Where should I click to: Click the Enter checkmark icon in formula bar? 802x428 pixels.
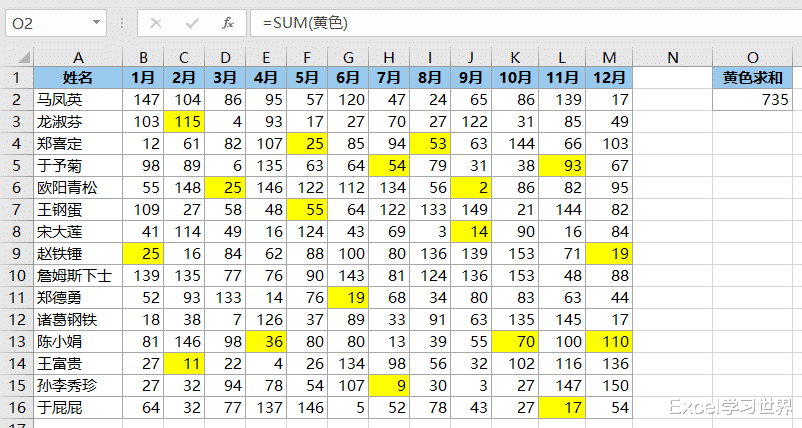(x=192, y=23)
